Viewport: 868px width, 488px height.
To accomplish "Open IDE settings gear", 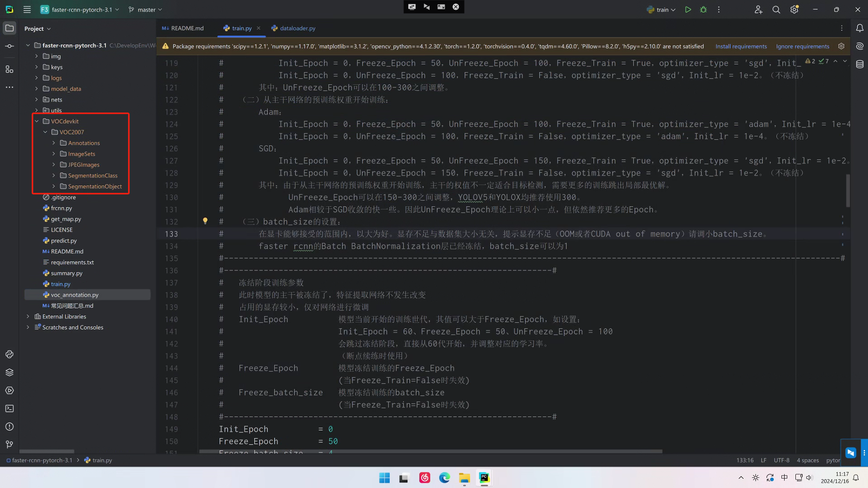I will coord(794,10).
